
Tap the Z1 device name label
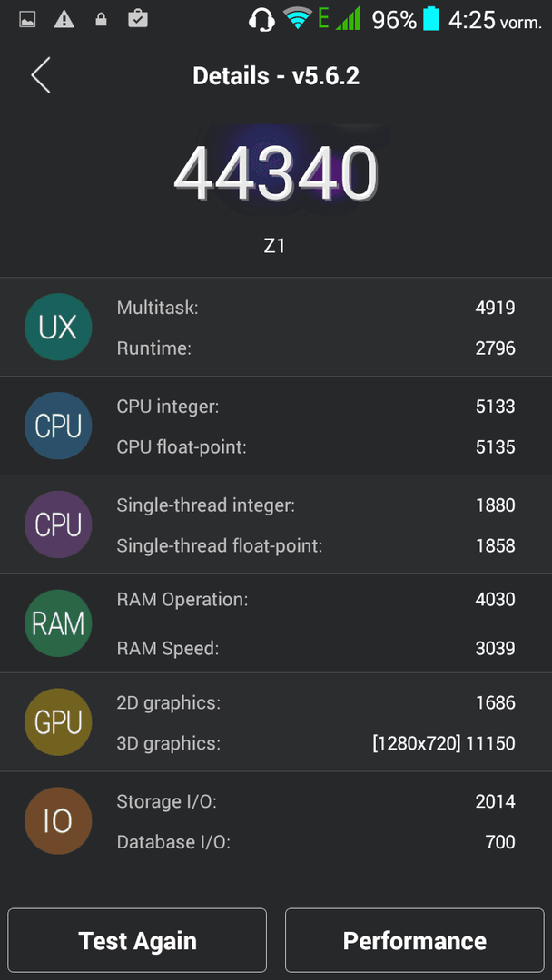(x=274, y=246)
